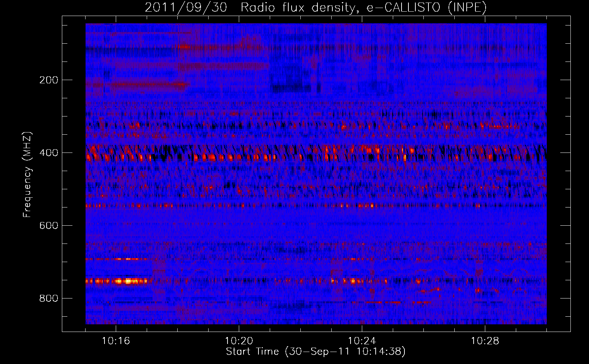
Task: Click the bright yellow burst near 750 MHz at 10:16
Action: 127,281
